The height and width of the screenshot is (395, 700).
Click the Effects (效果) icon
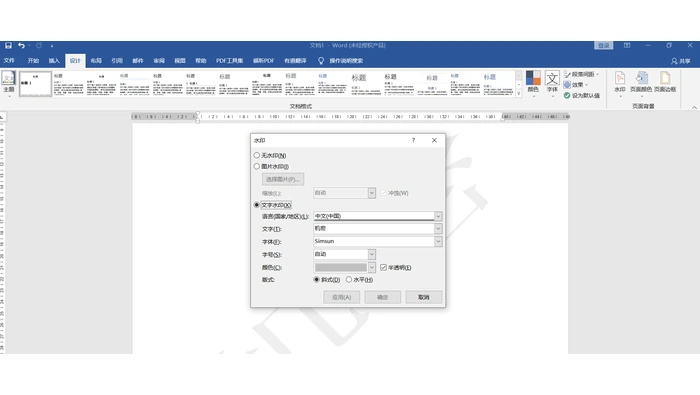567,85
